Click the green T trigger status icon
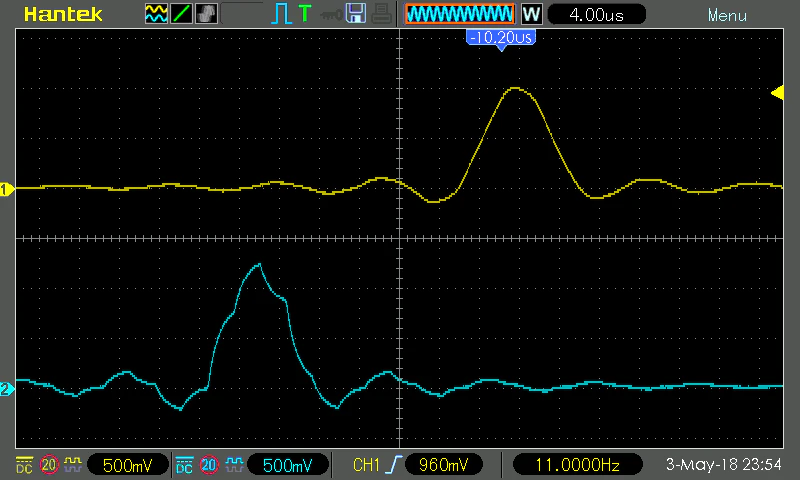The height and width of the screenshot is (480, 800). 305,13
